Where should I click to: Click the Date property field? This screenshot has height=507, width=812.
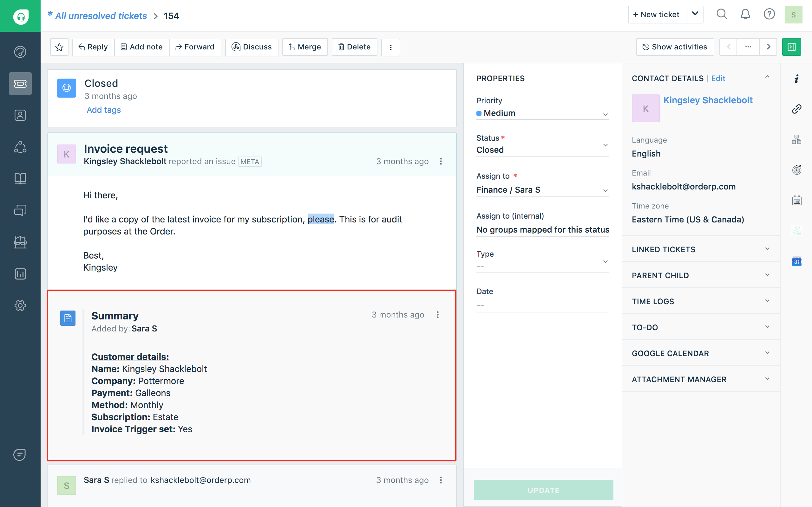point(542,305)
